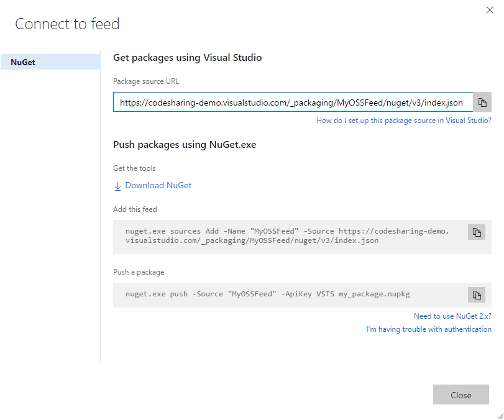Click the 'Get the tools' label
This screenshot has width=504, height=420.
[134, 168]
